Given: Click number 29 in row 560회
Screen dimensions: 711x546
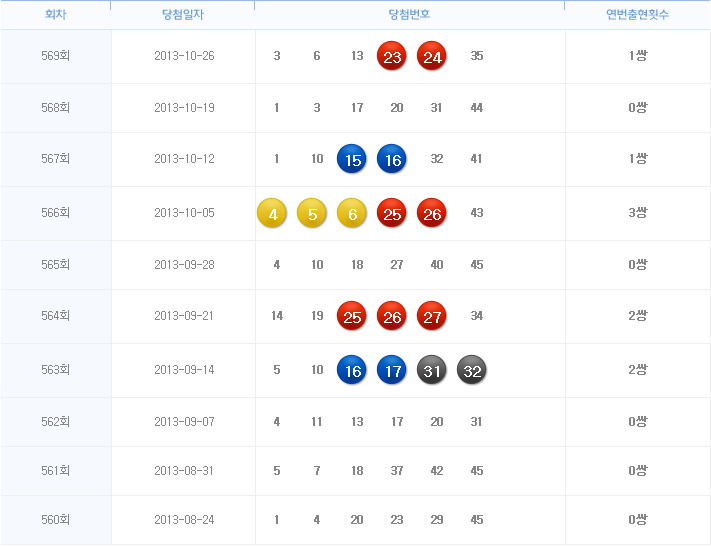Looking at the screenshot, I should [x=437, y=520].
